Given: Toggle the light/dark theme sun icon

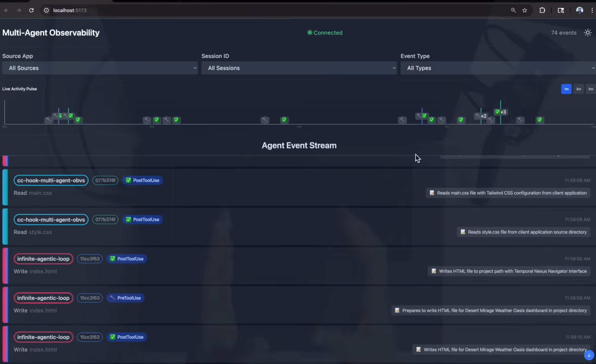Looking at the screenshot, I should [588, 33].
